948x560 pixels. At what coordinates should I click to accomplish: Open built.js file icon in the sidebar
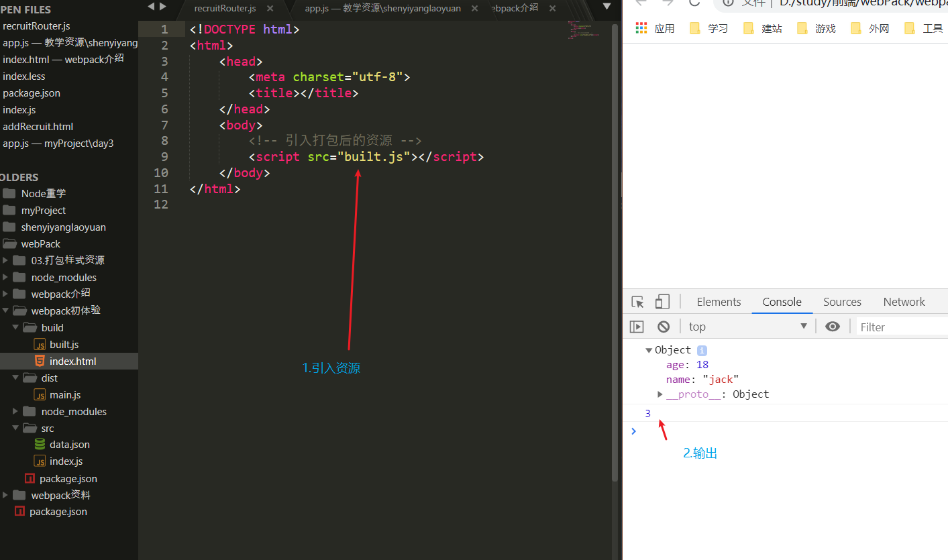[40, 344]
